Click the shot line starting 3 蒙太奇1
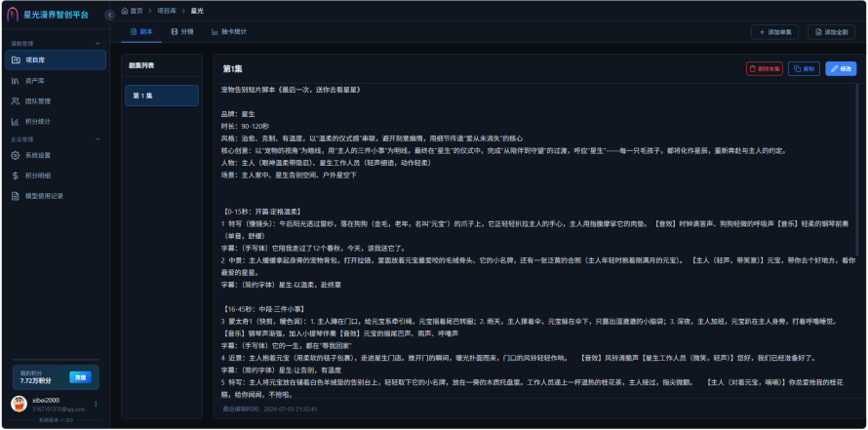Screen dimensions: 868x430 click(532, 321)
